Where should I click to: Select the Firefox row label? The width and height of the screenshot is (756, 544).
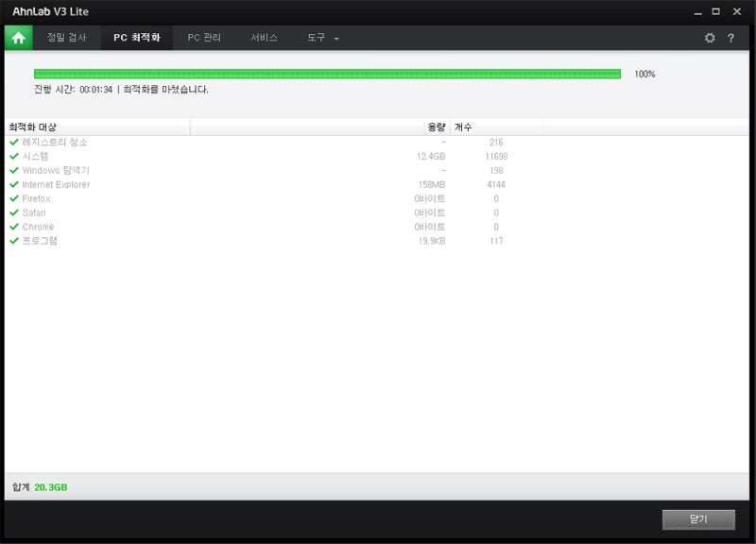click(36, 198)
